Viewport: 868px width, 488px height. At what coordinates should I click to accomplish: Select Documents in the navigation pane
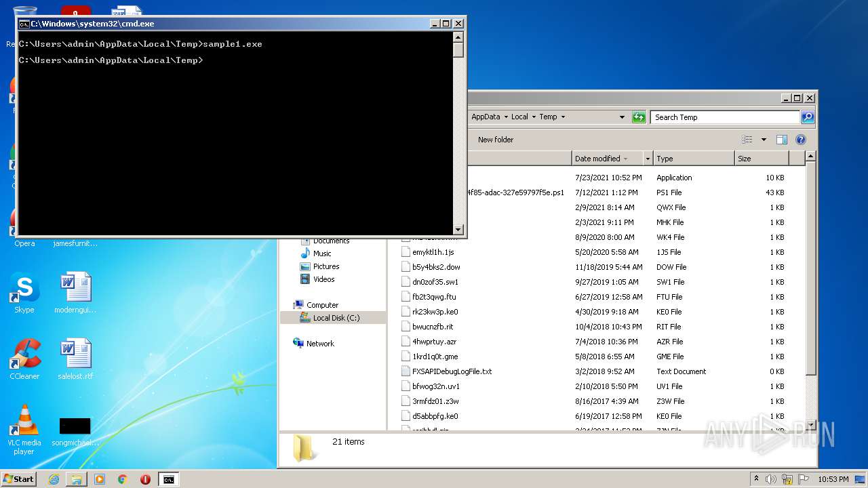point(331,241)
